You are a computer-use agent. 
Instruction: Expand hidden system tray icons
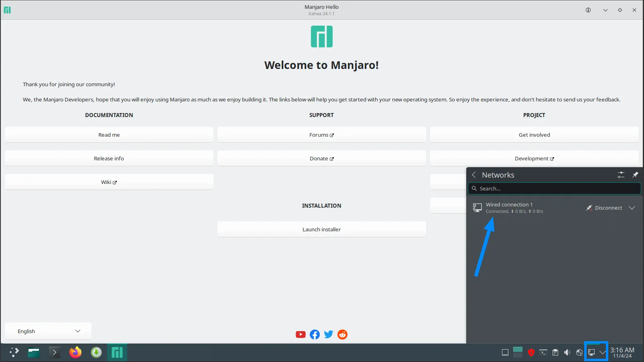tap(602, 352)
